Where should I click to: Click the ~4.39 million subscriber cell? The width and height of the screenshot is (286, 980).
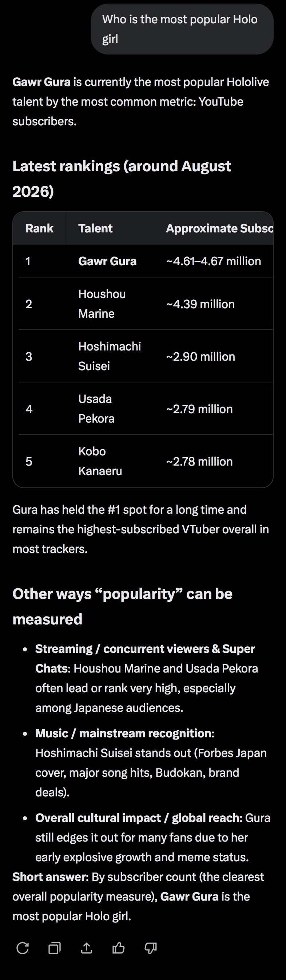[x=200, y=304]
